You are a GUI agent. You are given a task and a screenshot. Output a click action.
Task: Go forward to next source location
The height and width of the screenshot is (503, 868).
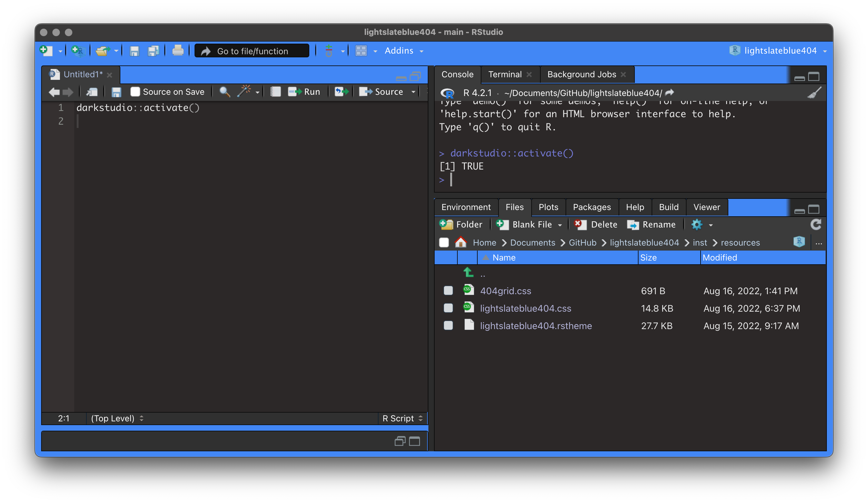click(x=68, y=92)
